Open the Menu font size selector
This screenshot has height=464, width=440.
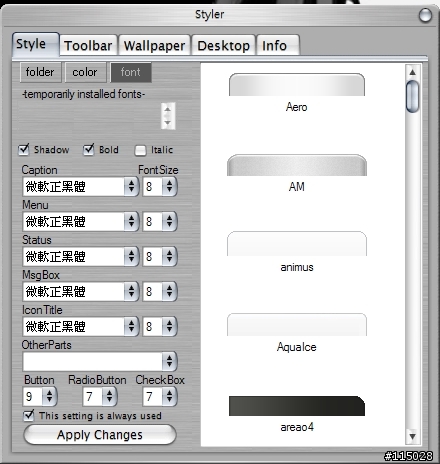point(169,221)
